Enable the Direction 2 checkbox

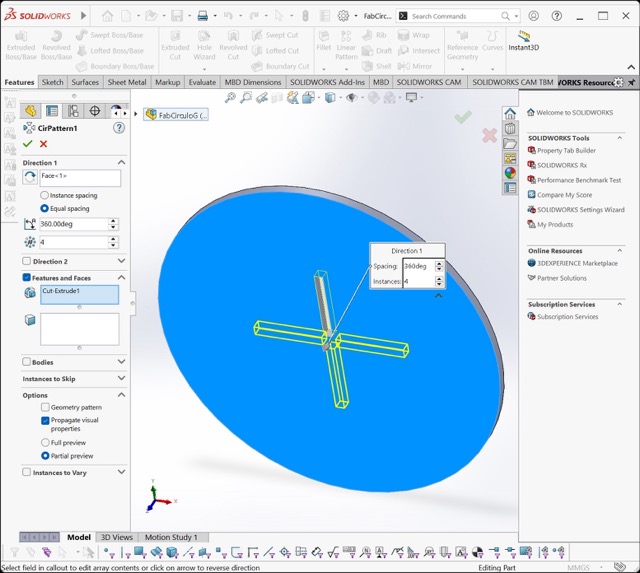coord(27,261)
